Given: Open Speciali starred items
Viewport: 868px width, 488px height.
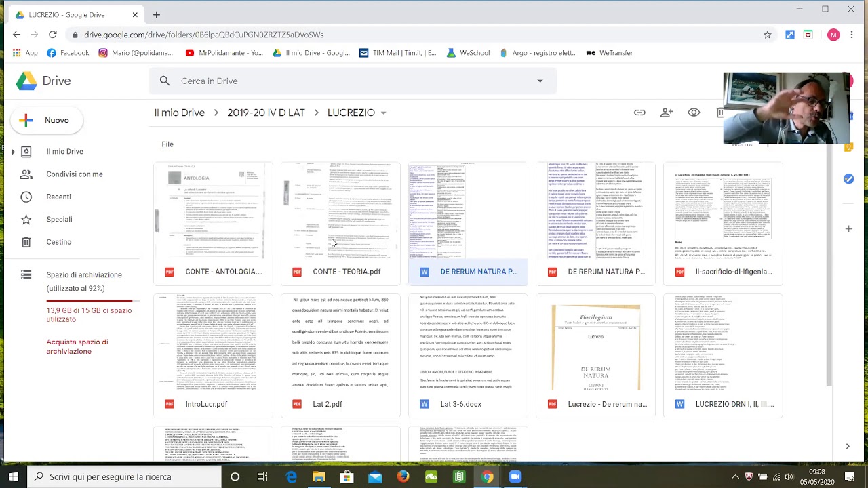Looking at the screenshot, I should [x=60, y=219].
